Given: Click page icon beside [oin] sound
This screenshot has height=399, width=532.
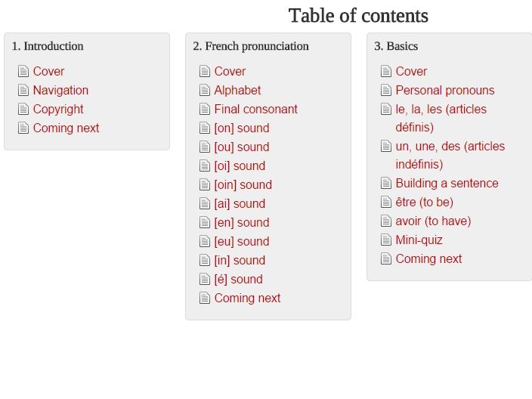Looking at the screenshot, I should [205, 185].
